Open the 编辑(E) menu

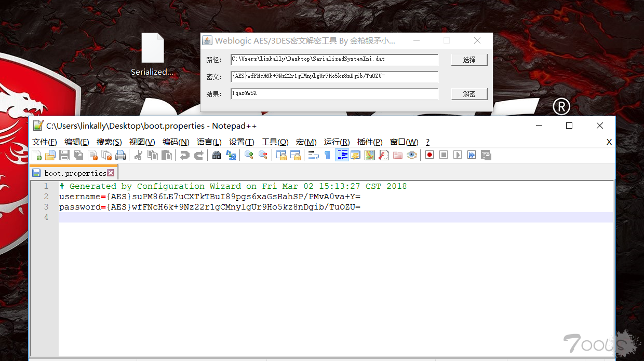[77, 142]
